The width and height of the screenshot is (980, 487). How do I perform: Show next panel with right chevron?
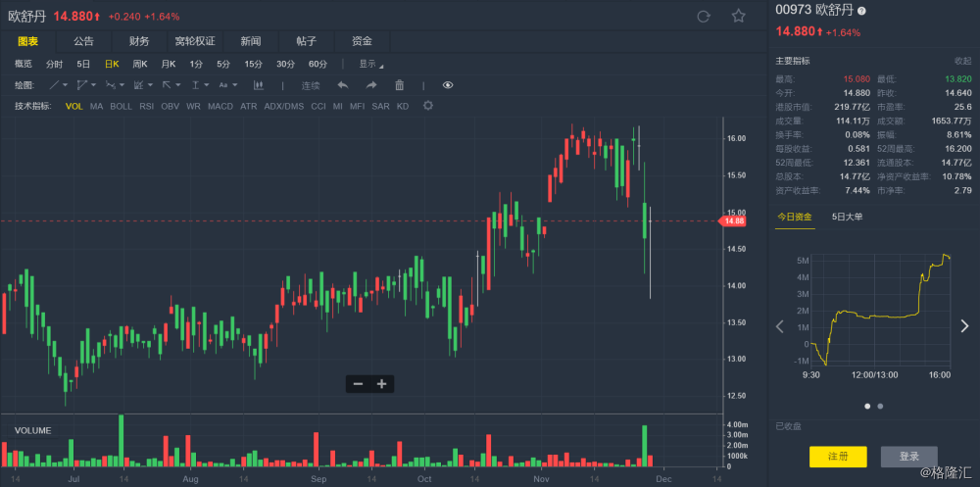pyautogui.click(x=964, y=325)
